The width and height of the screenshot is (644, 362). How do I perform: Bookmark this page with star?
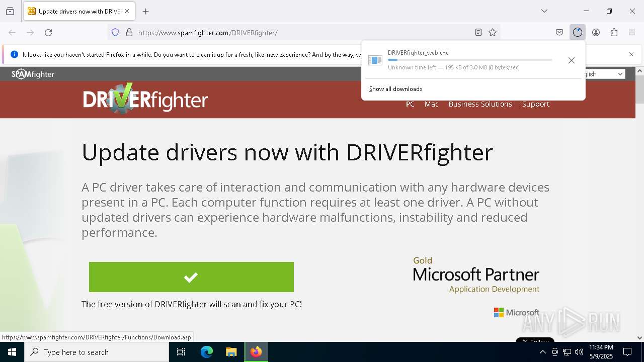coord(493,33)
